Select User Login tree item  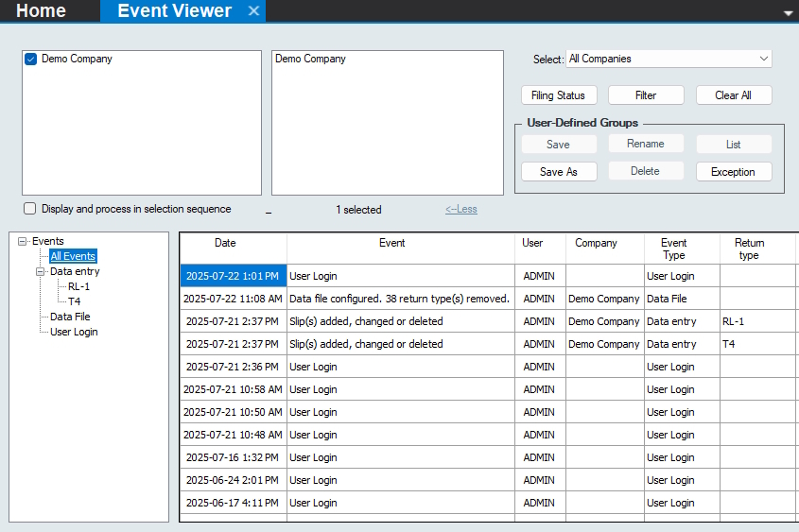(x=74, y=332)
